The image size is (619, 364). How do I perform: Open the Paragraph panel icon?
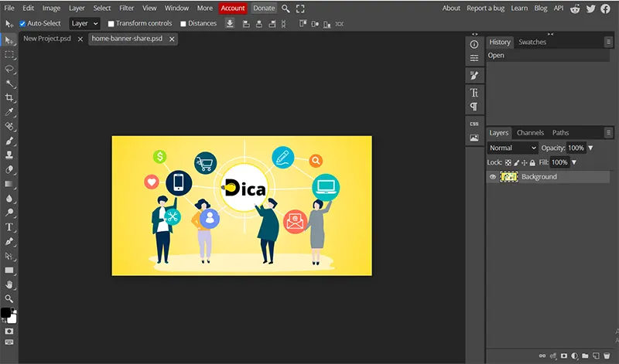pos(474,107)
